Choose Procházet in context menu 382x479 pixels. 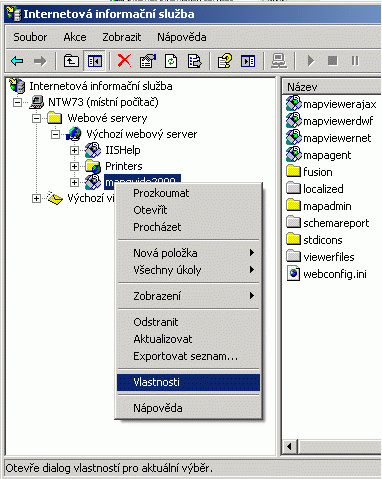[x=188, y=227]
